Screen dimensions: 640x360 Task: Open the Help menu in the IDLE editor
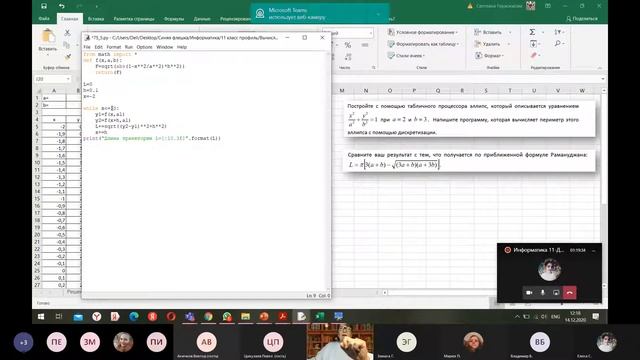point(182,47)
